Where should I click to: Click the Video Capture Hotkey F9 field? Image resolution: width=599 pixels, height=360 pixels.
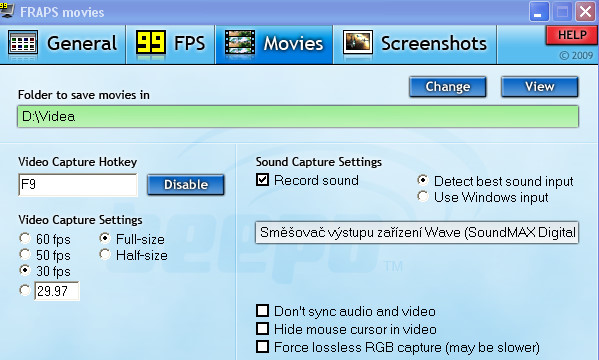[78, 185]
